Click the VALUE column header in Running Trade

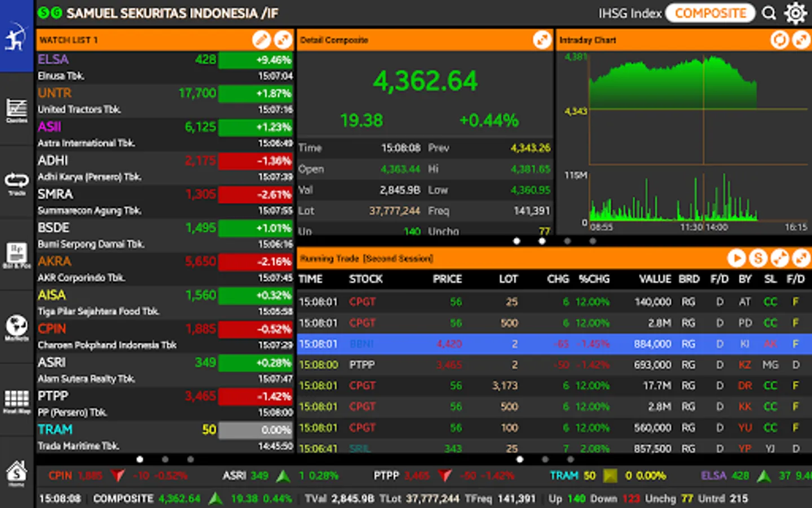[x=655, y=279]
